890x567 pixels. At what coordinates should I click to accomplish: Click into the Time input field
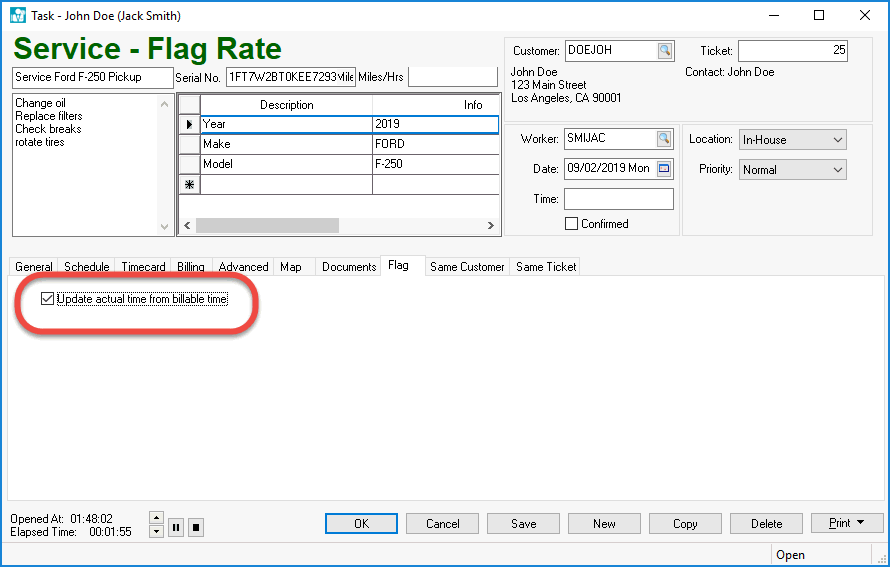pos(618,199)
